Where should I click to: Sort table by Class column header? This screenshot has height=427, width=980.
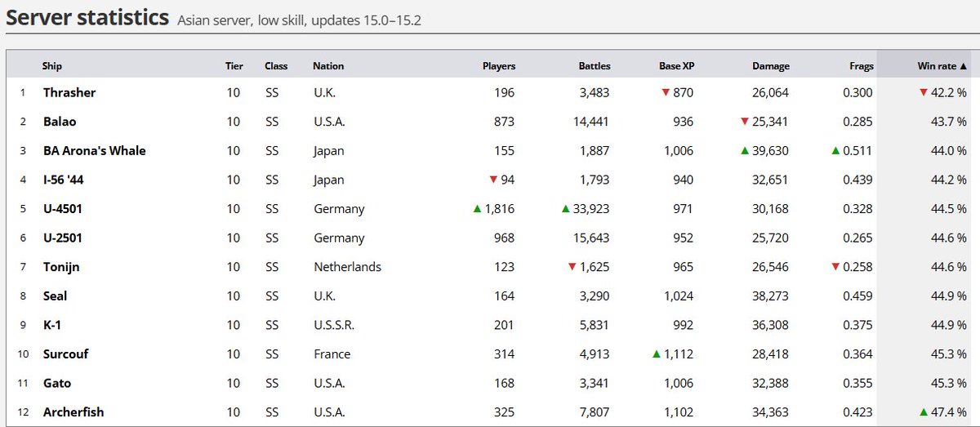[x=276, y=66]
